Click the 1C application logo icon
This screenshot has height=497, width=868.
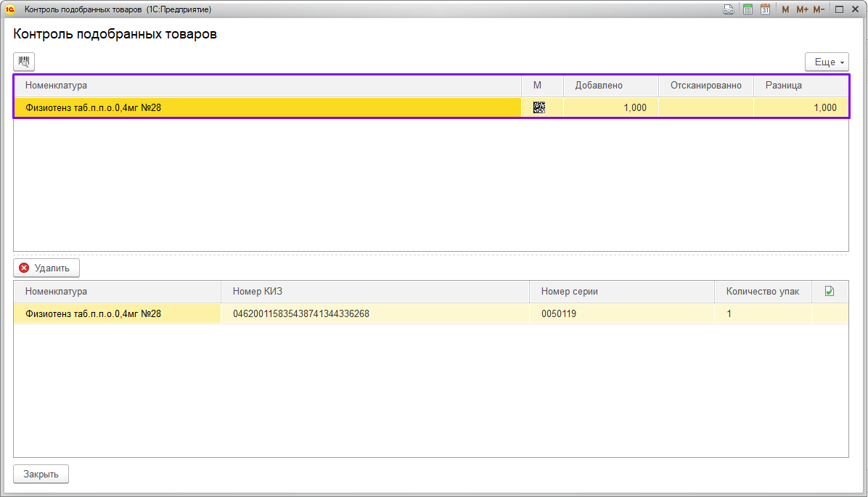pyautogui.click(x=10, y=9)
